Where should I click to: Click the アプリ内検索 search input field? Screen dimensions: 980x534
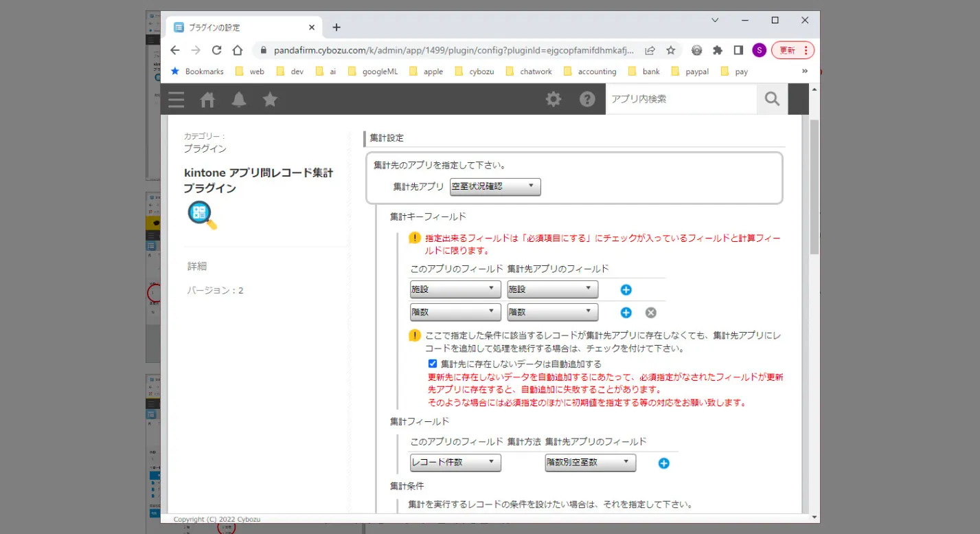point(680,99)
